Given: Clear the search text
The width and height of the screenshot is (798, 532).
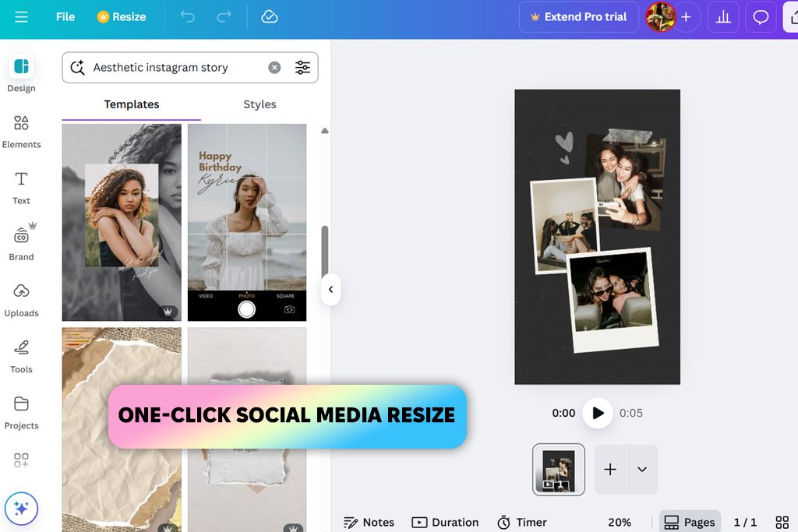Looking at the screenshot, I should point(275,68).
